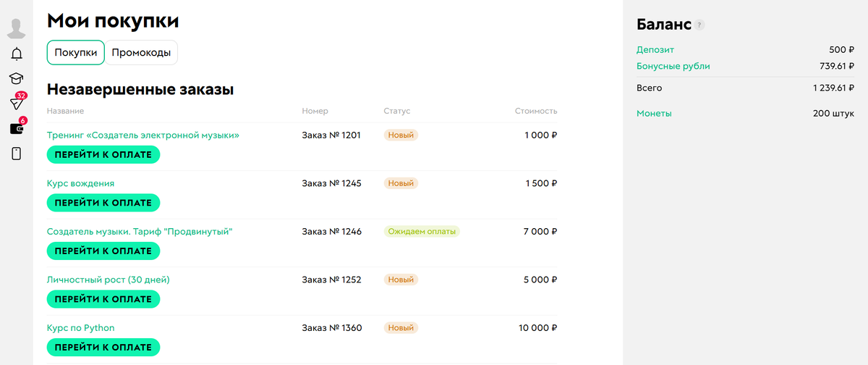The height and width of the screenshot is (365, 868).
Task: Click the Монеты link
Action: (654, 114)
